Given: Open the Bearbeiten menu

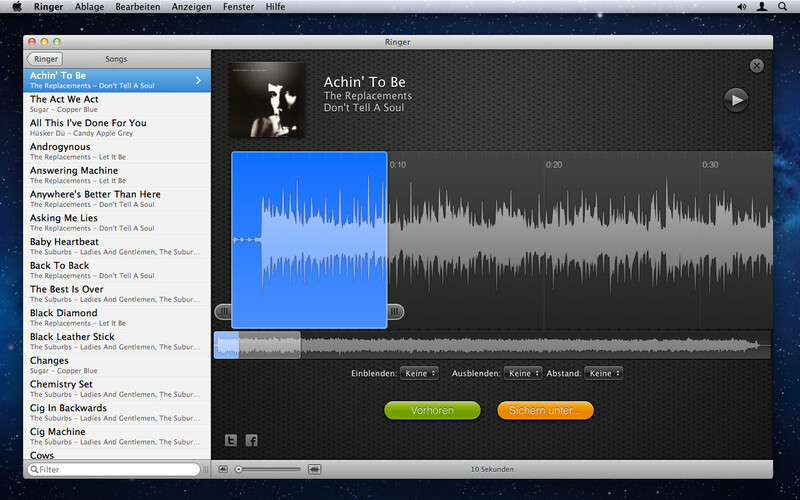Looking at the screenshot, I should [x=138, y=7].
